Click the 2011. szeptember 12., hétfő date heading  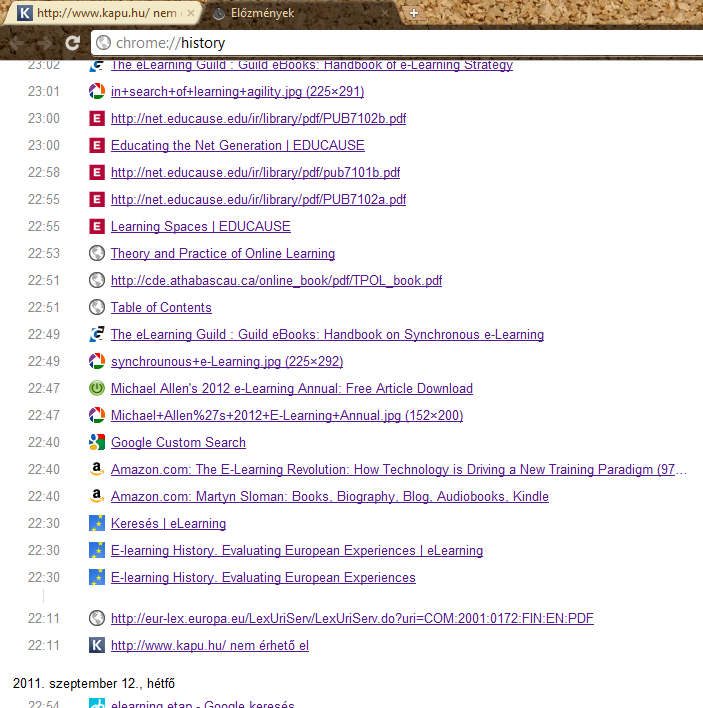click(x=93, y=684)
